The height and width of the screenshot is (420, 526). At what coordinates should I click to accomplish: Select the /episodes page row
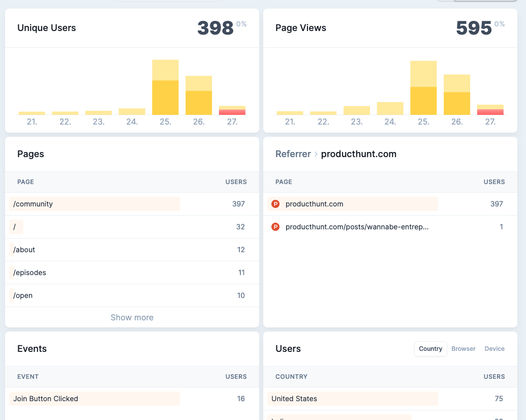pos(30,273)
